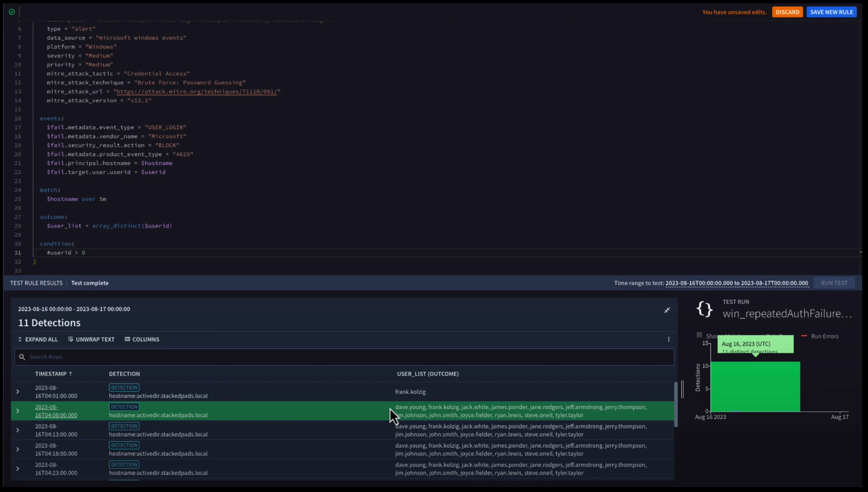Discard the unsaved edits
868x492 pixels.
787,12
